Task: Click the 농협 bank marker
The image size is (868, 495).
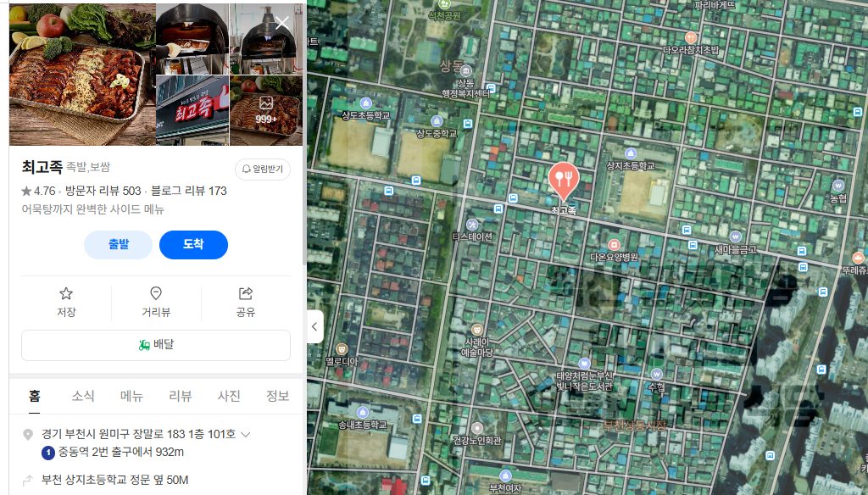Action: click(x=838, y=186)
